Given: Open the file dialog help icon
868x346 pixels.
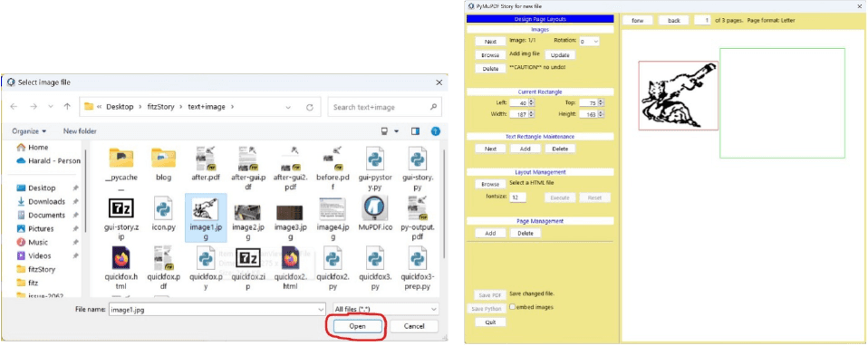Looking at the screenshot, I should point(436,131).
